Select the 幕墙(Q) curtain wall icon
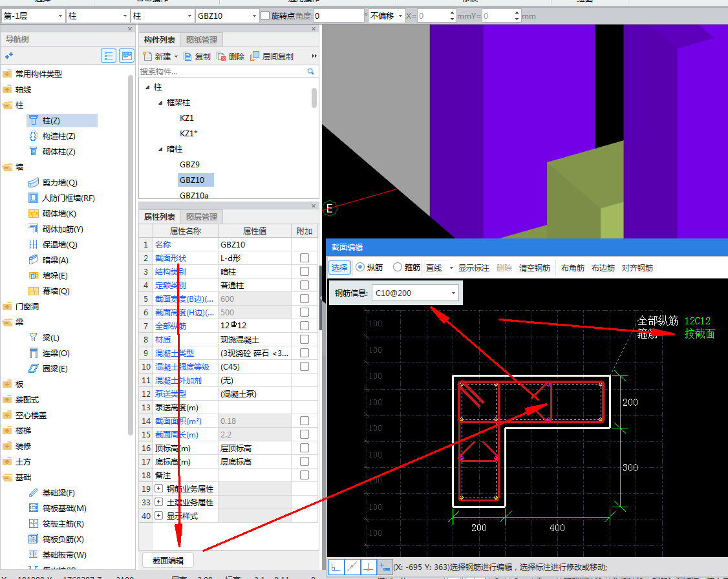The height and width of the screenshot is (579, 728). [34, 291]
